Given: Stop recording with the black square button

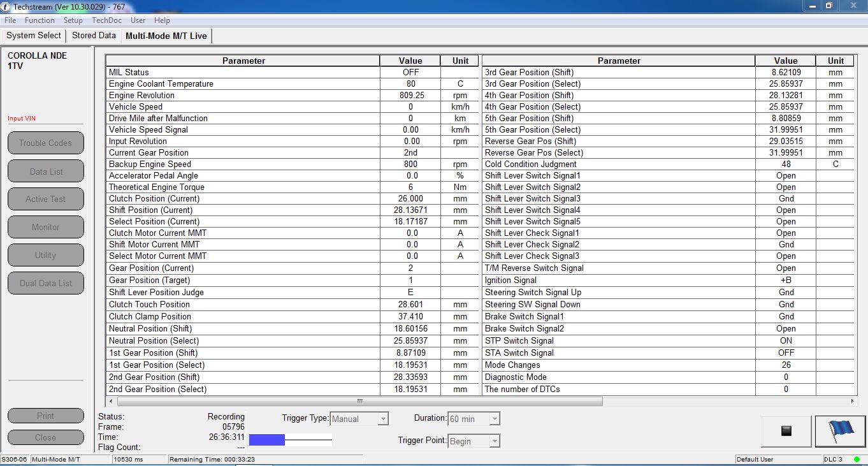Looking at the screenshot, I should tap(786, 432).
